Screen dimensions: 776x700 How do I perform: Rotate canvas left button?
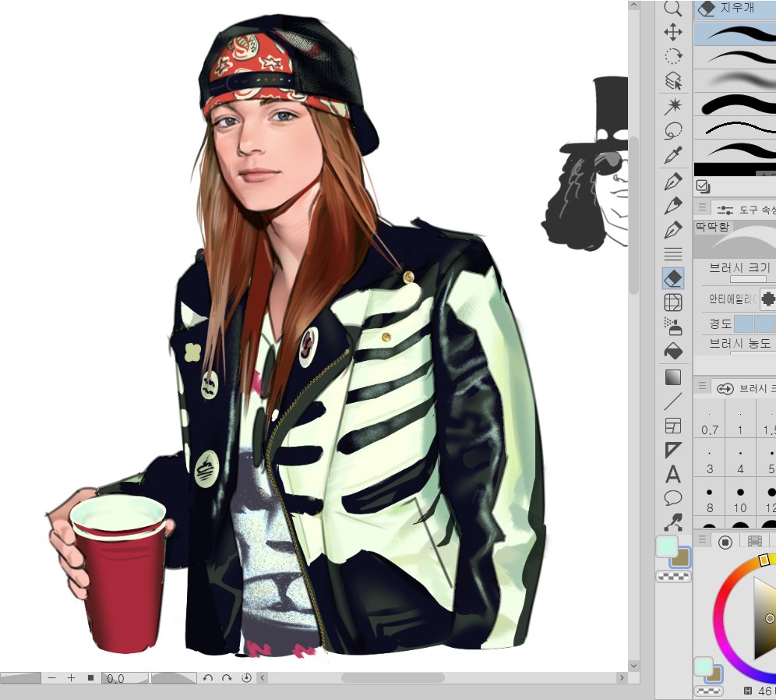[208, 678]
